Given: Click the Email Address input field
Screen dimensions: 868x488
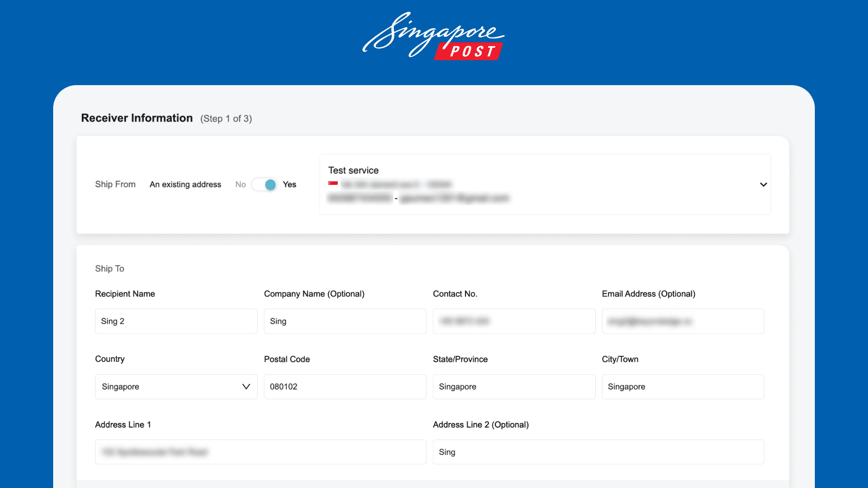Looking at the screenshot, I should pyautogui.click(x=683, y=321).
